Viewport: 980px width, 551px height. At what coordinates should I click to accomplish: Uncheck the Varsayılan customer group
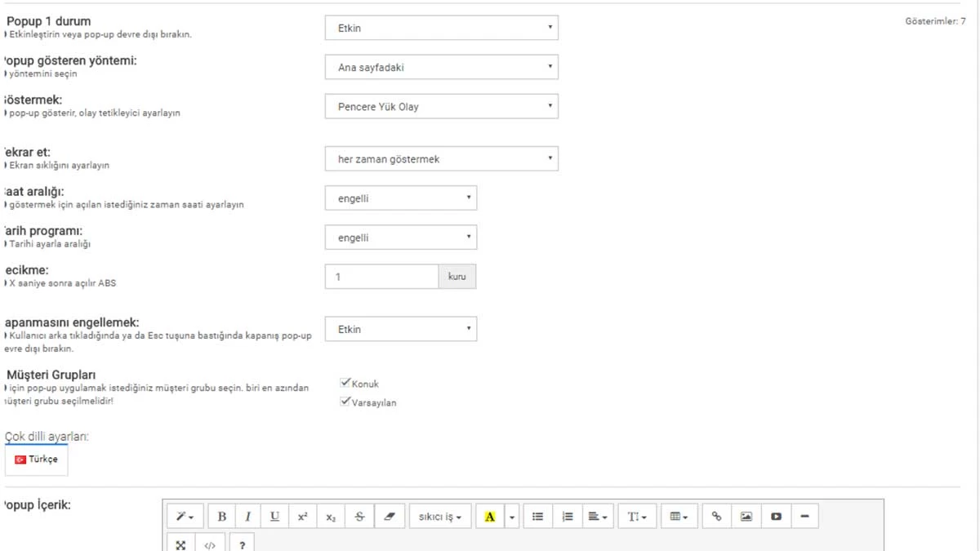(345, 401)
